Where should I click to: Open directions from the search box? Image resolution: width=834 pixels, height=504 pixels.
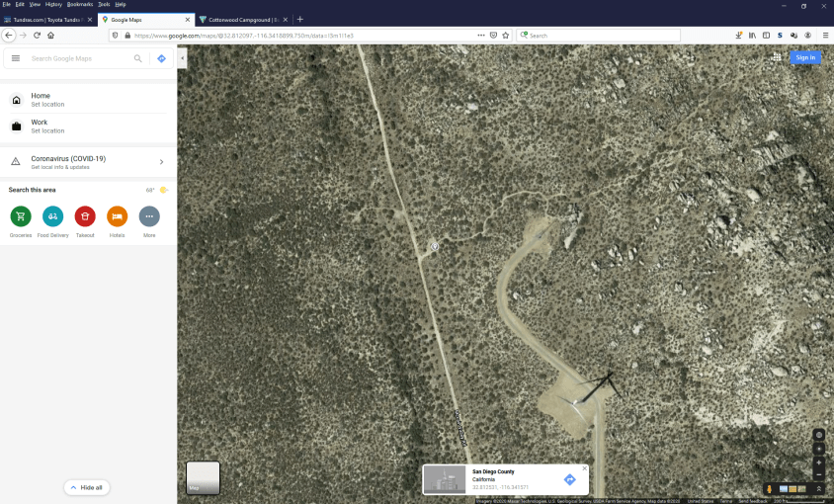(x=162, y=58)
